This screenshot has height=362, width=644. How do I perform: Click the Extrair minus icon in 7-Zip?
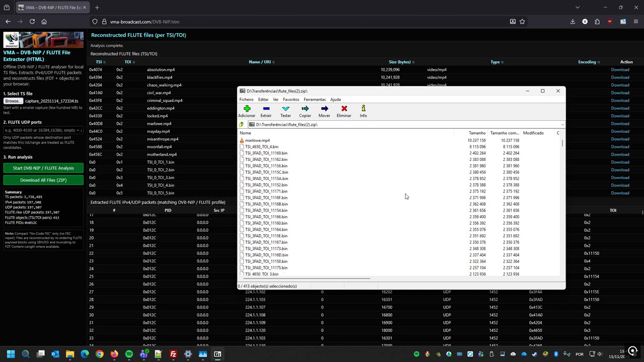(266, 109)
